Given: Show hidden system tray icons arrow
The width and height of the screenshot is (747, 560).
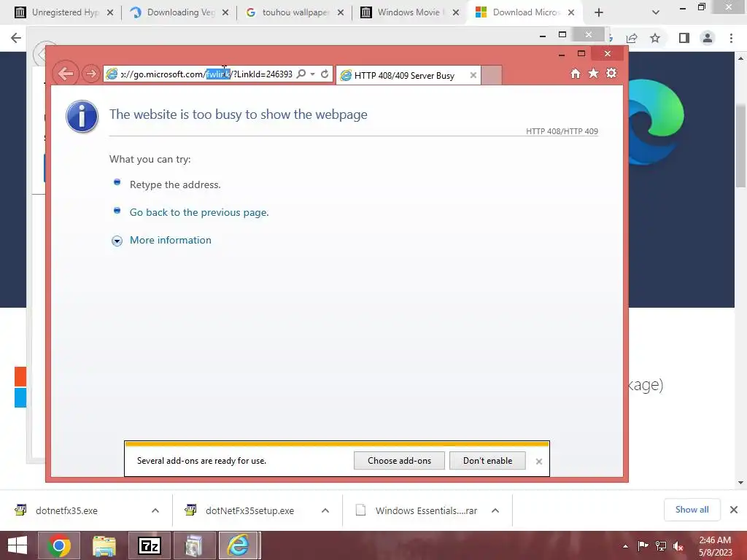Looking at the screenshot, I should click(625, 547).
